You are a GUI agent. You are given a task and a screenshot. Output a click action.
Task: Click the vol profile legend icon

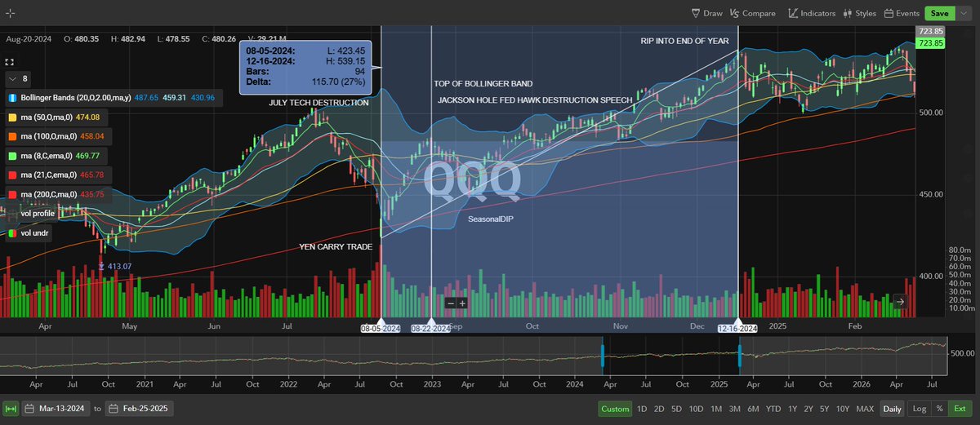pyautogui.click(x=12, y=213)
